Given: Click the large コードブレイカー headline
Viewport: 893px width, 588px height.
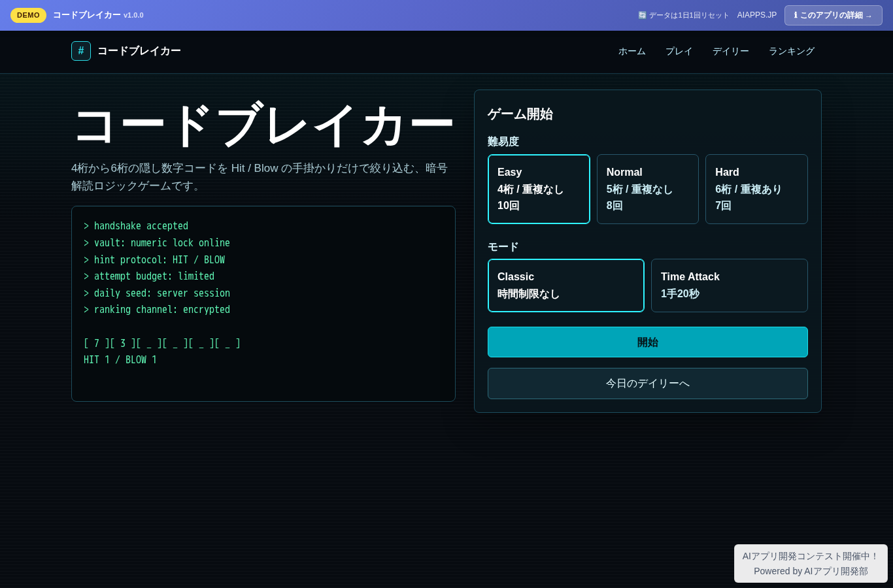Looking at the screenshot, I should (263, 125).
